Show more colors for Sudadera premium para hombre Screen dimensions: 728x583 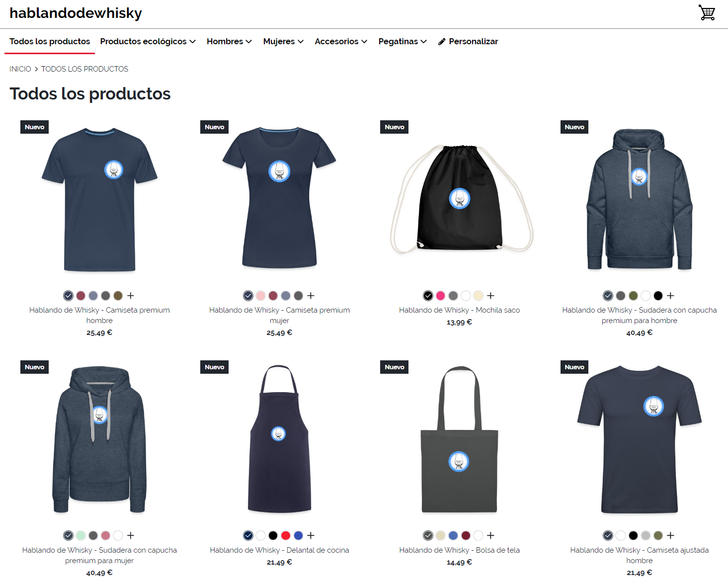tap(670, 296)
